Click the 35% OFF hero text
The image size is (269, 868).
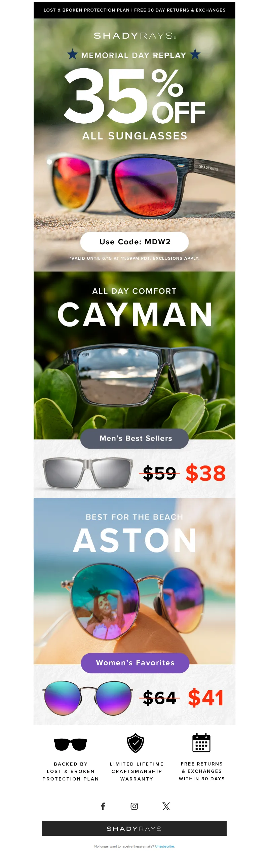134,96
